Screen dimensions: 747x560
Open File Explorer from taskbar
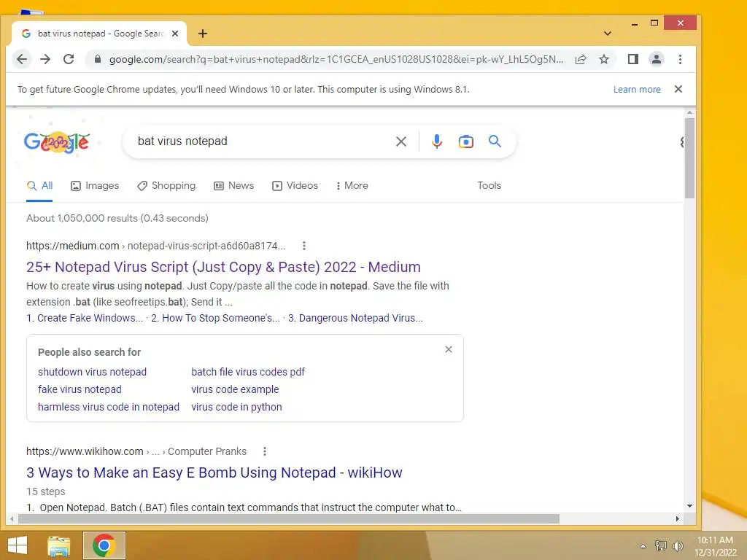(59, 545)
